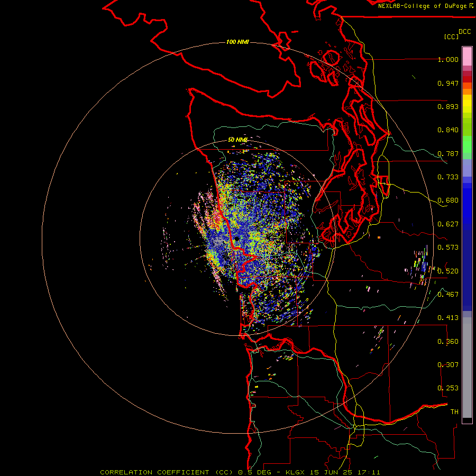Click the TH threshold label
This screenshot has height=476, width=476.
tap(454, 411)
